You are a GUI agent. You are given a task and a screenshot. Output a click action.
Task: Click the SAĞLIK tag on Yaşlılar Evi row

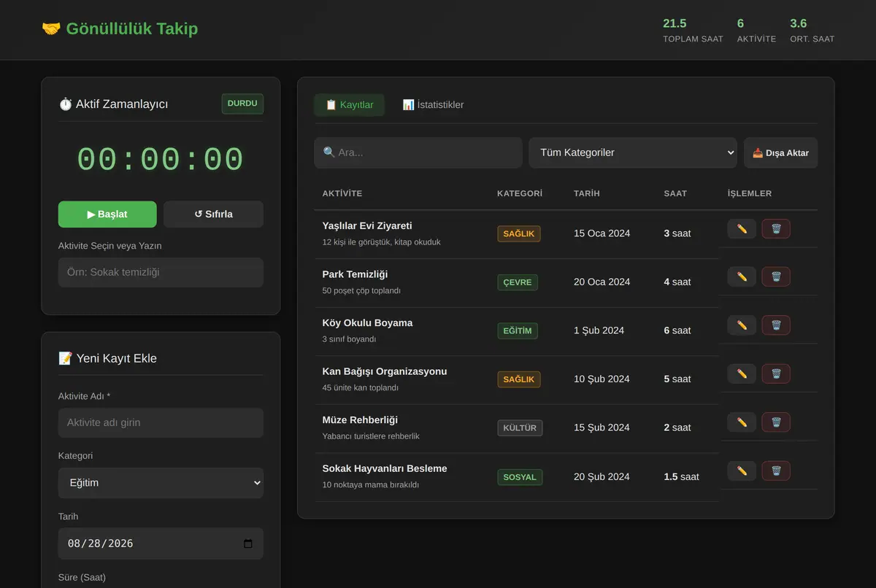[x=519, y=234]
